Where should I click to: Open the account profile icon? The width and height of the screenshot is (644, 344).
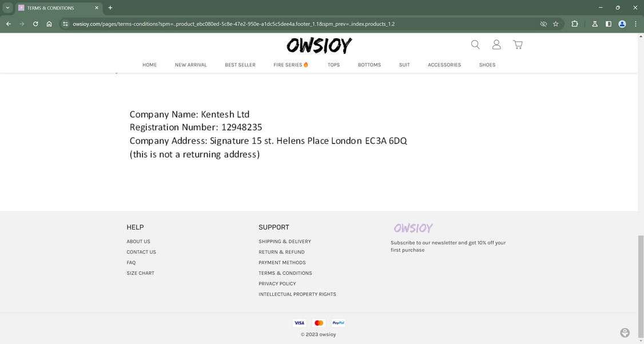point(496,44)
